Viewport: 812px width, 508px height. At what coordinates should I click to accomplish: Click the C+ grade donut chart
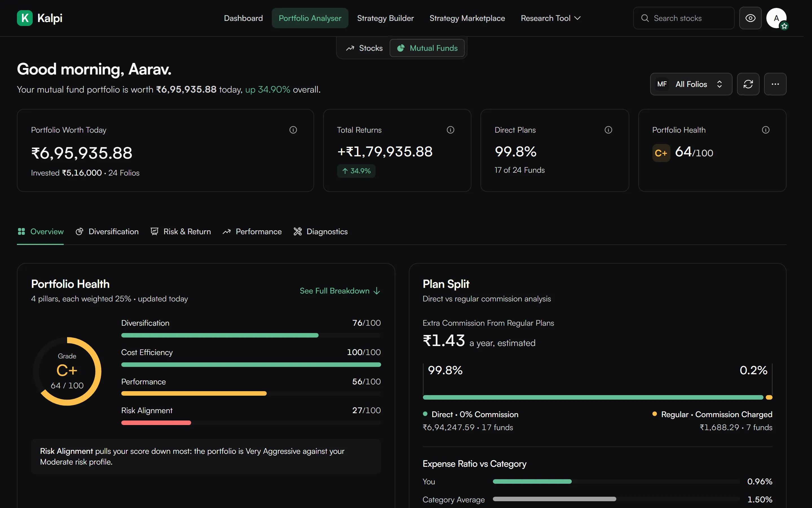[67, 371]
